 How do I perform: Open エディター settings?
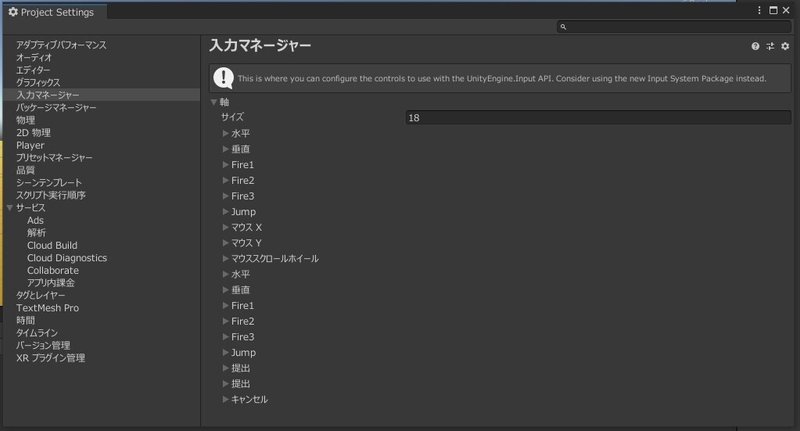point(33,70)
